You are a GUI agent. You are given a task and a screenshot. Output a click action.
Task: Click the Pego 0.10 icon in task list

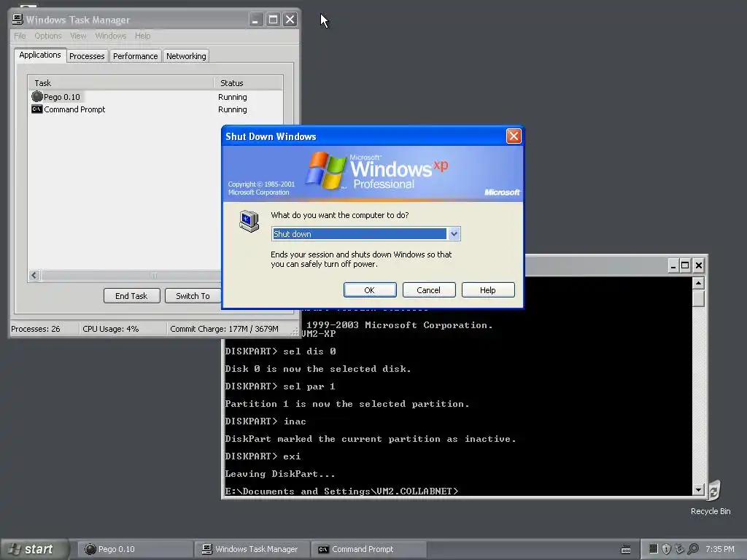click(x=37, y=97)
